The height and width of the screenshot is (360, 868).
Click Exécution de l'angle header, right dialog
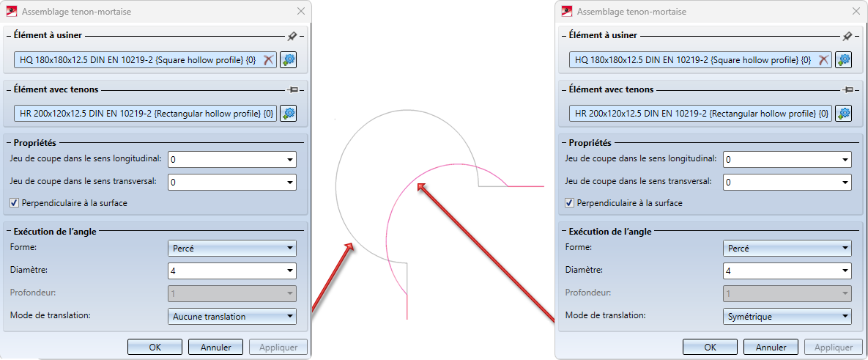point(609,230)
